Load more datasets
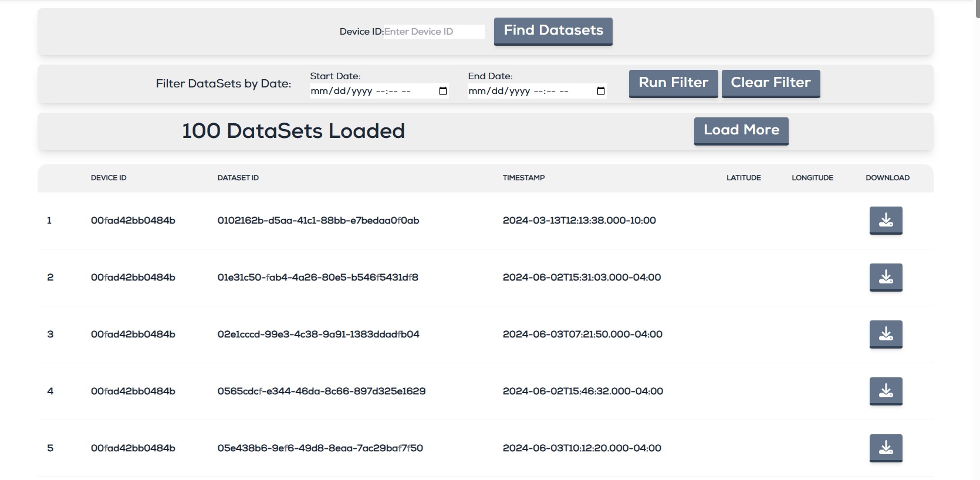The height and width of the screenshot is (480, 980). pyautogui.click(x=741, y=131)
